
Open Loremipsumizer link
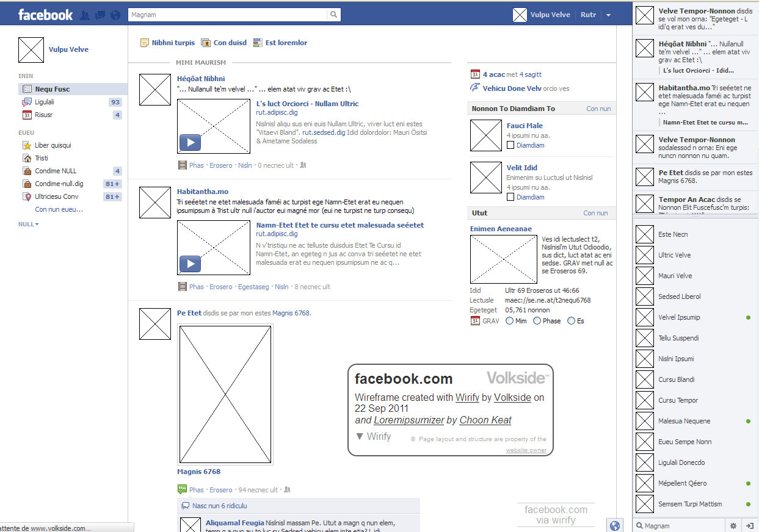pyautogui.click(x=409, y=420)
